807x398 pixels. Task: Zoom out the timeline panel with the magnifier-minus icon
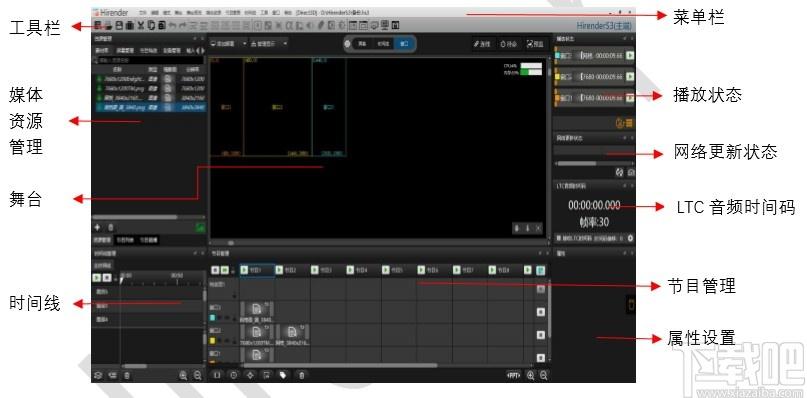point(197,375)
